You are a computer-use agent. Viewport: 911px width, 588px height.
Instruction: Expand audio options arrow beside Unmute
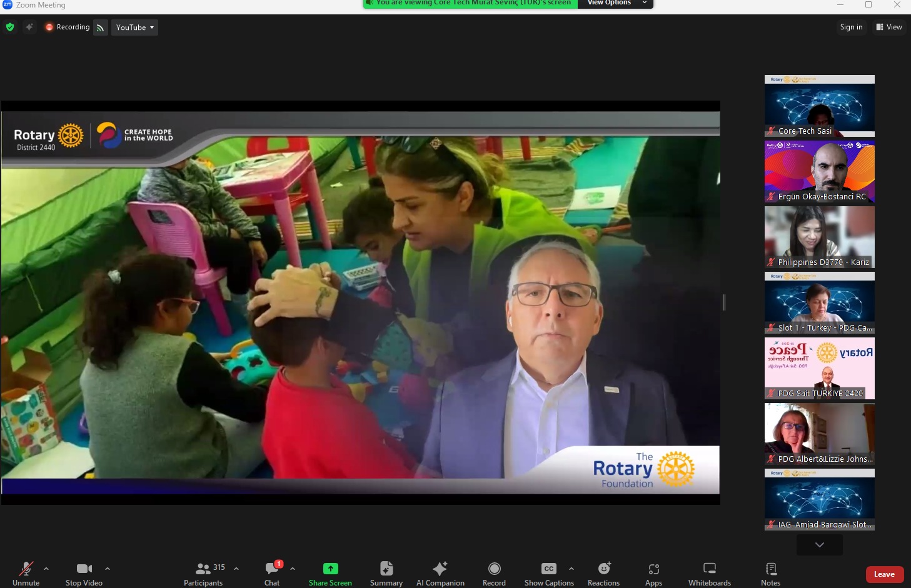pyautogui.click(x=46, y=569)
